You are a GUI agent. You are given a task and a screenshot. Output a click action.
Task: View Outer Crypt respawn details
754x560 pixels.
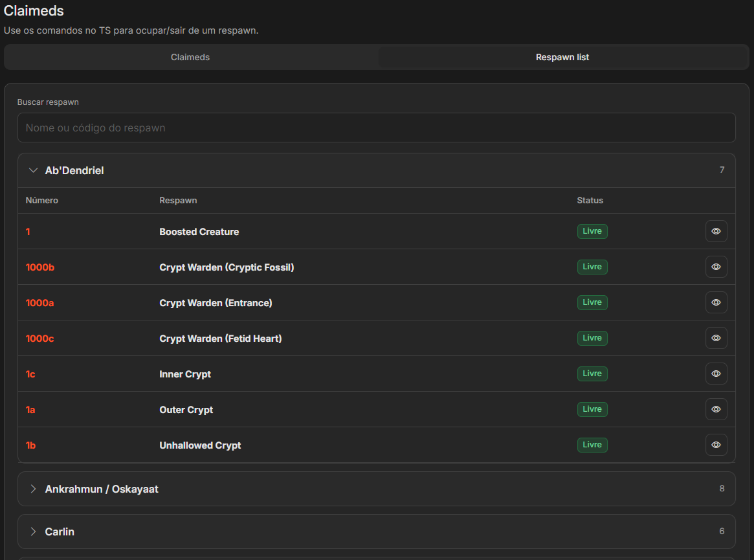[x=716, y=409]
